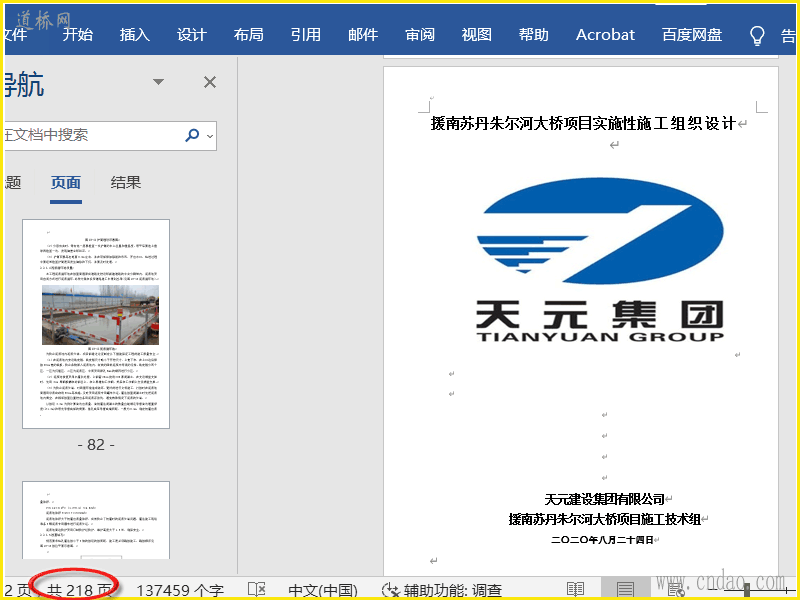Open the 百度网盘 ribbon tab
The image size is (800, 600).
click(692, 35)
